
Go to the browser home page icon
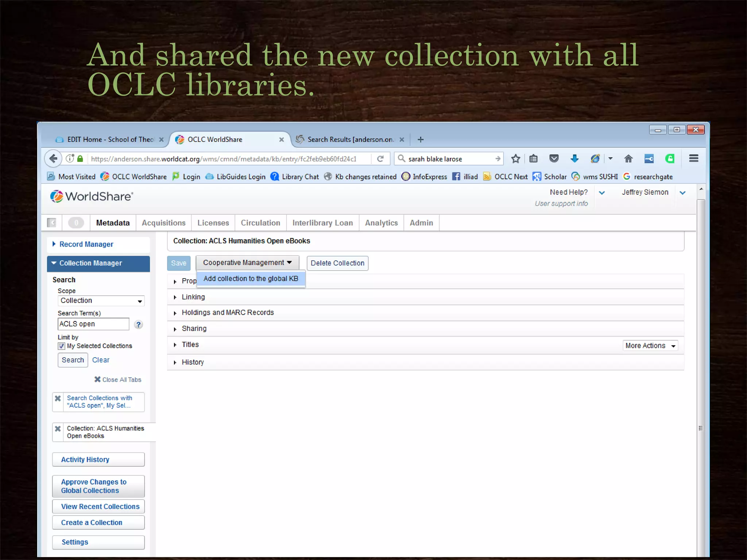click(x=628, y=159)
